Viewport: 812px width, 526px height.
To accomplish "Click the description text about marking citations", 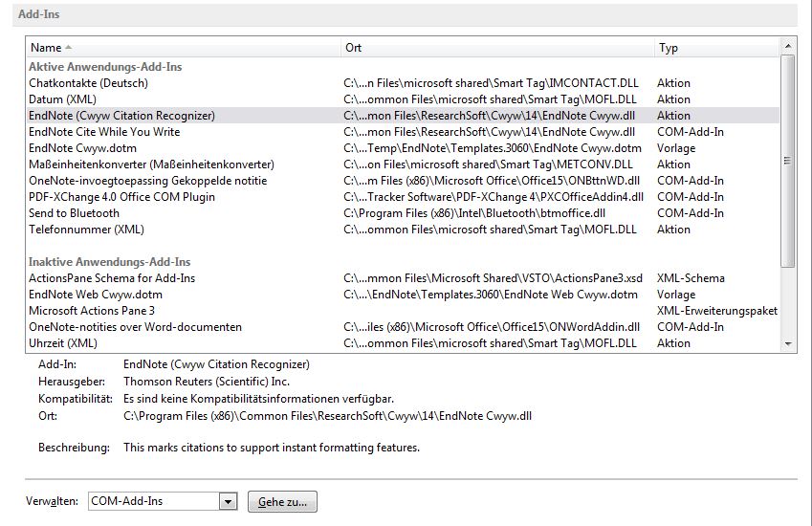I will [272, 448].
